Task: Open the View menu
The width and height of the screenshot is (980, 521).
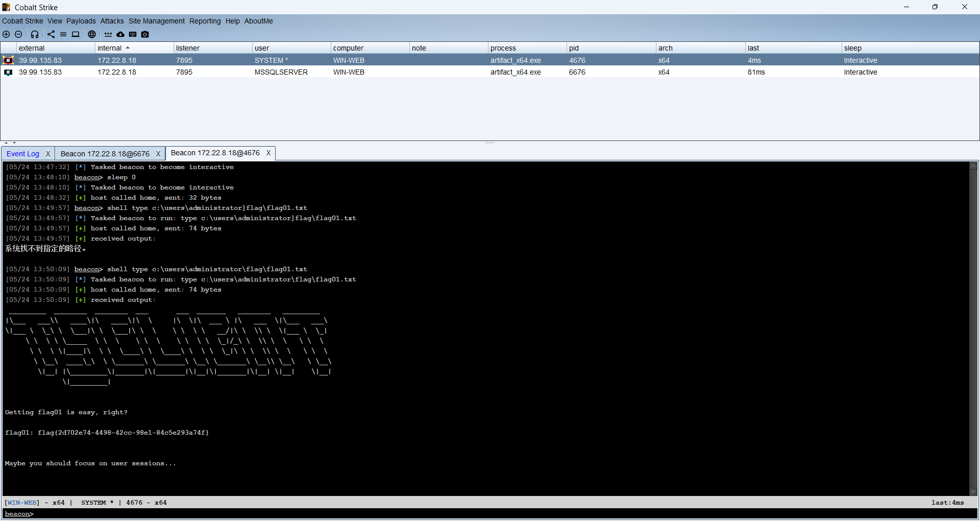Action: pos(55,21)
